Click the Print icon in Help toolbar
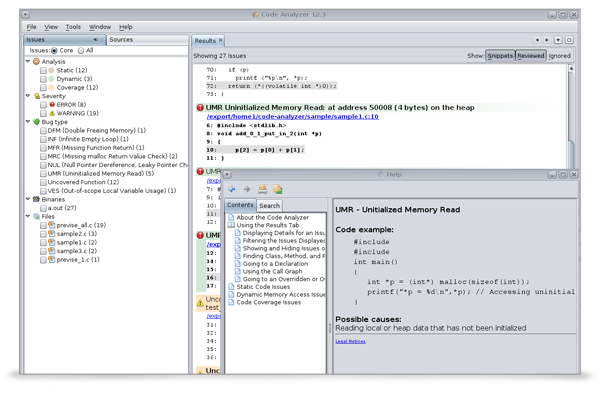The height and width of the screenshot is (400, 600). 263,189
